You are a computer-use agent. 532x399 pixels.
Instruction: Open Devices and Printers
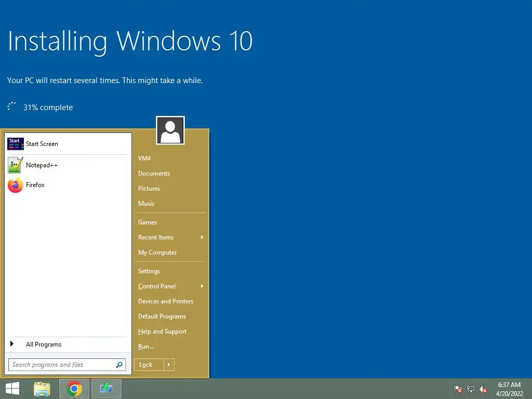coord(166,301)
